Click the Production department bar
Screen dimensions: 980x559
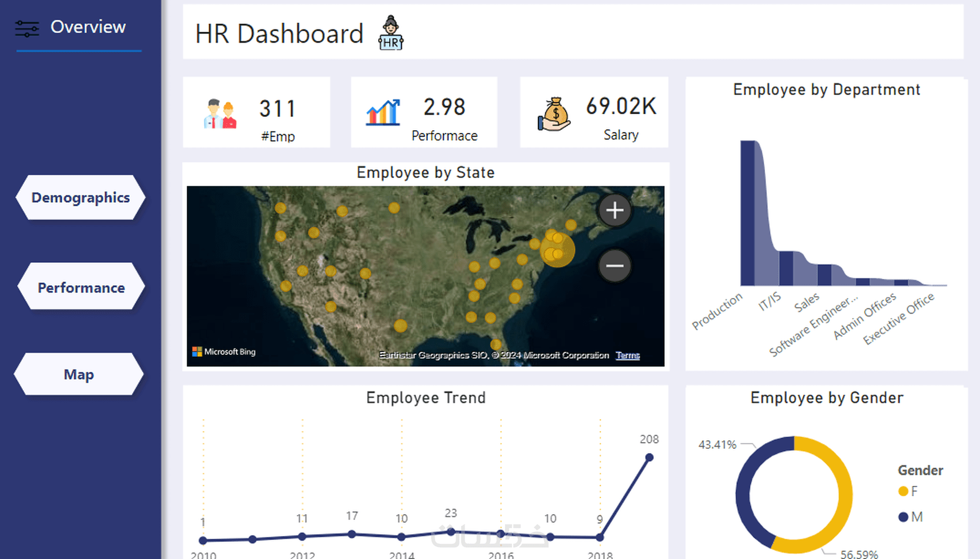pyautogui.click(x=748, y=213)
